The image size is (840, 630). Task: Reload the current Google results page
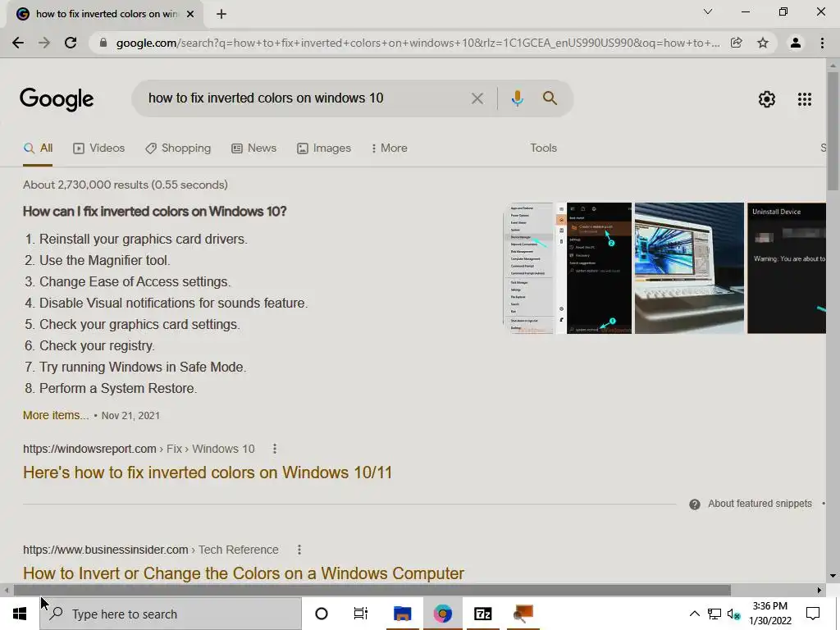click(71, 43)
